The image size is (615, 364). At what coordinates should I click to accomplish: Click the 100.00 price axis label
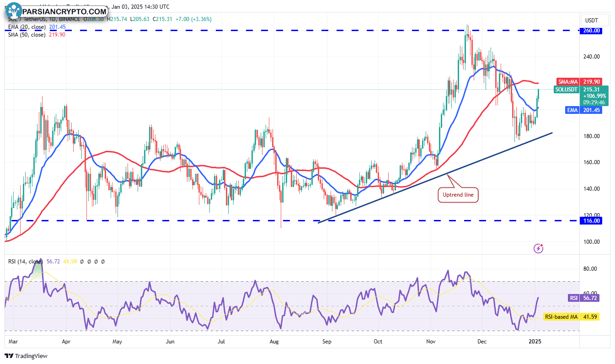coord(592,242)
